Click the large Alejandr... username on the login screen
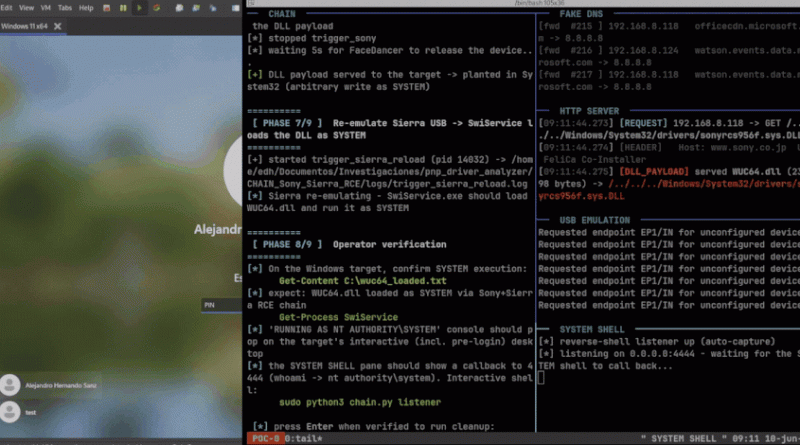Image resolution: width=800 pixels, height=445 pixels. tap(218, 230)
